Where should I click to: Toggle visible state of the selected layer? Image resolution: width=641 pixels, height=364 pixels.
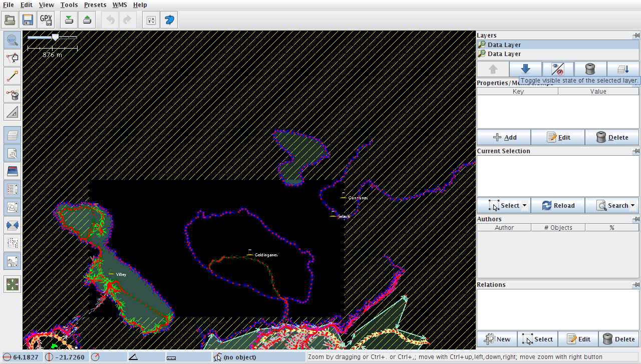pos(557,69)
